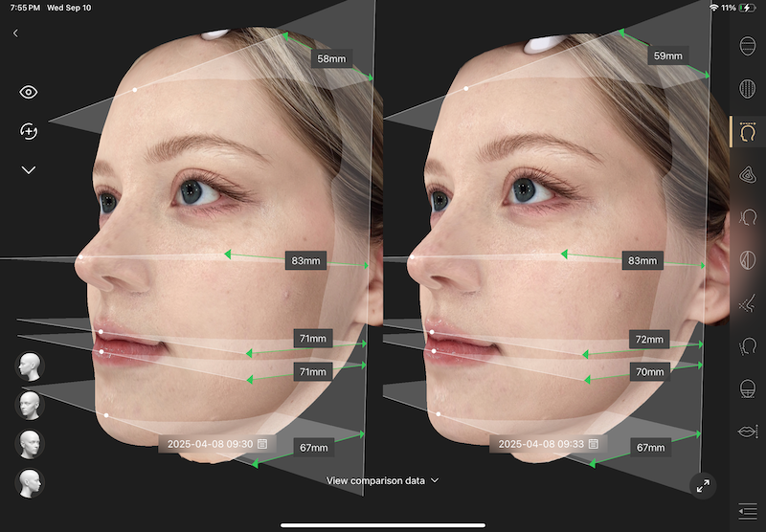Tap the 7:55 PM clock

25,8
